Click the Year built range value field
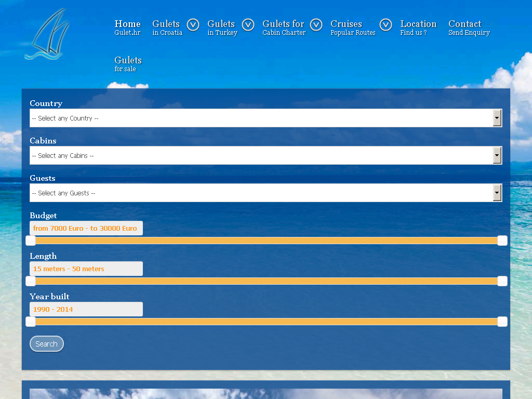 (x=86, y=309)
